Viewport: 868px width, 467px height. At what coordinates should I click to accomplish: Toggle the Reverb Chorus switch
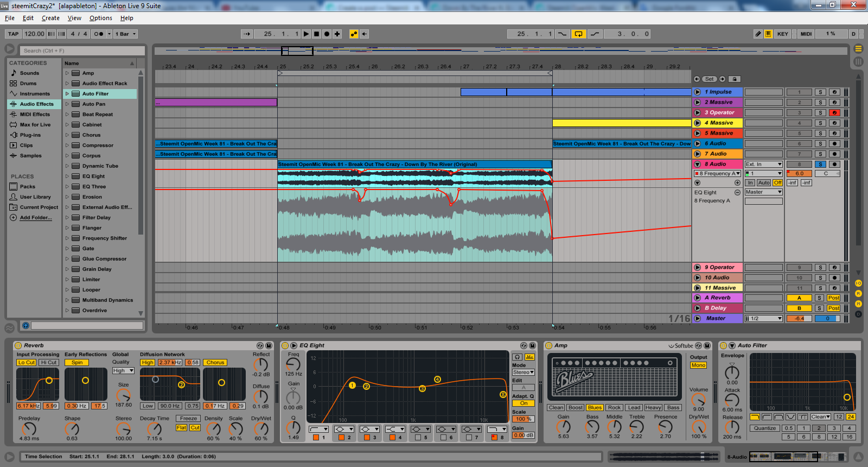coord(215,362)
